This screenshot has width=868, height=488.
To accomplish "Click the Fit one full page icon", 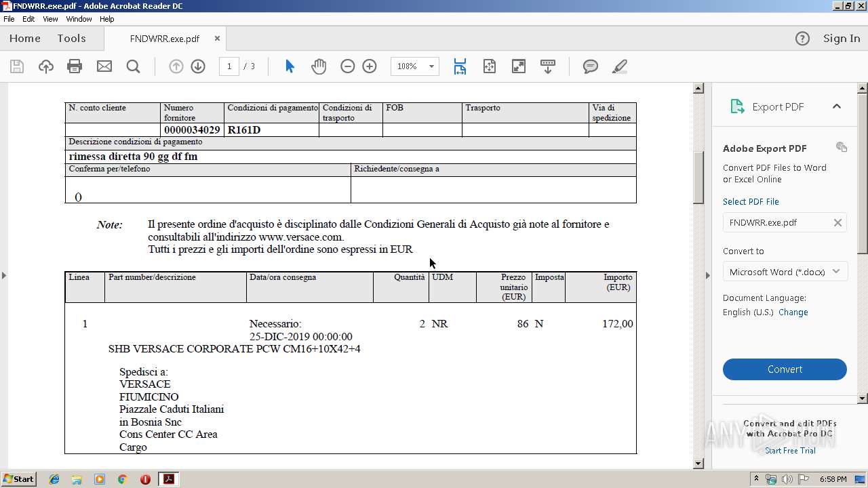I will tap(490, 66).
